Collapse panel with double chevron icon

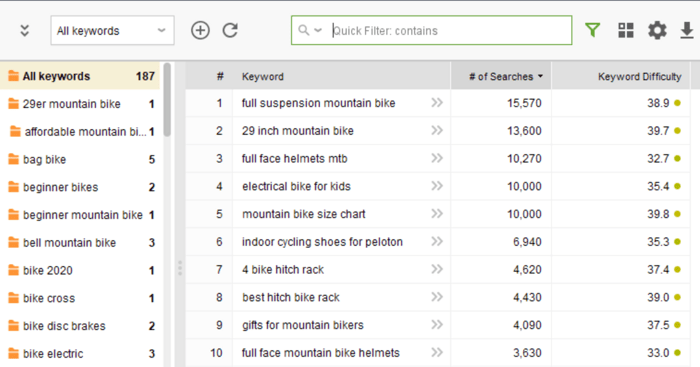tap(25, 30)
